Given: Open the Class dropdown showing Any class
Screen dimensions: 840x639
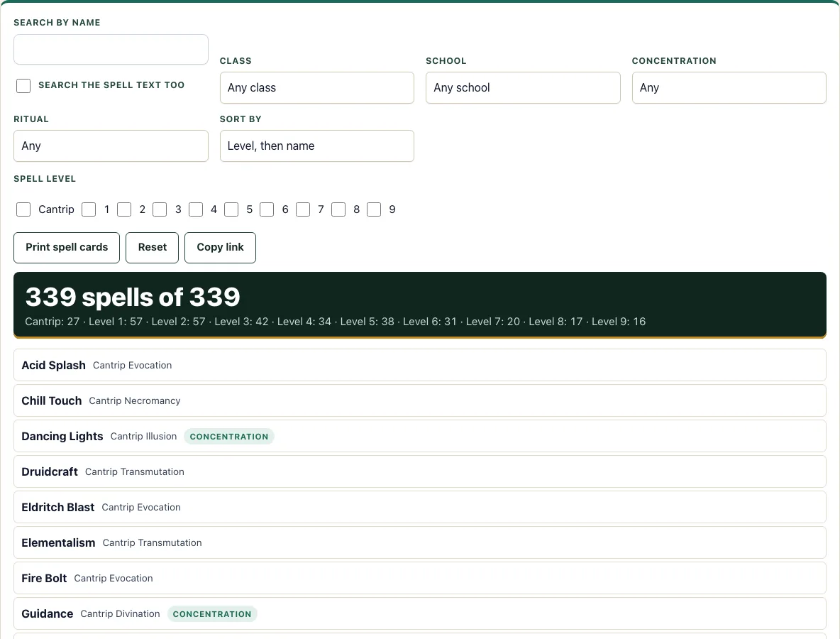Looking at the screenshot, I should [316, 88].
